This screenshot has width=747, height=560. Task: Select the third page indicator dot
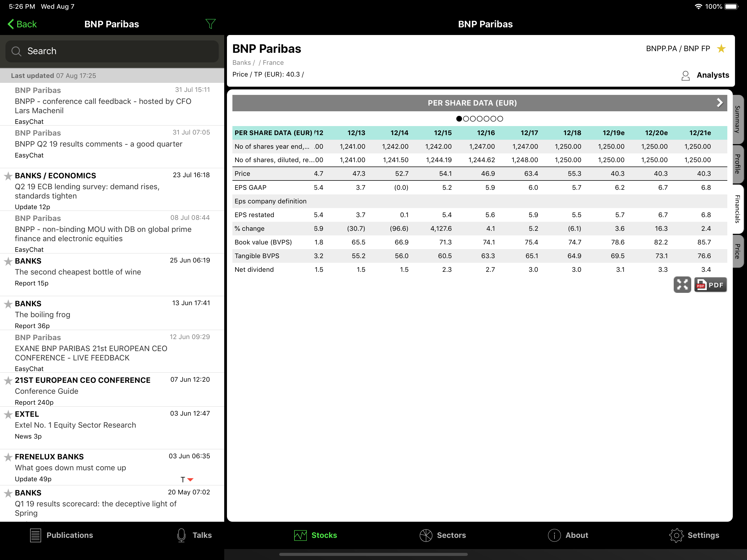pos(473,119)
